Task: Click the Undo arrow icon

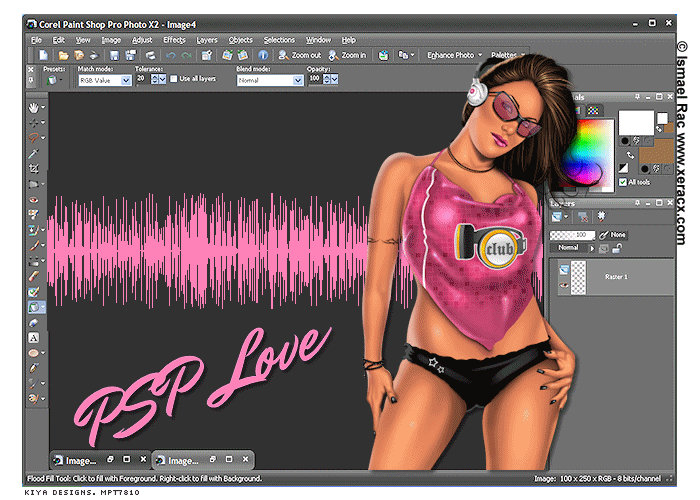Action: click(171, 55)
